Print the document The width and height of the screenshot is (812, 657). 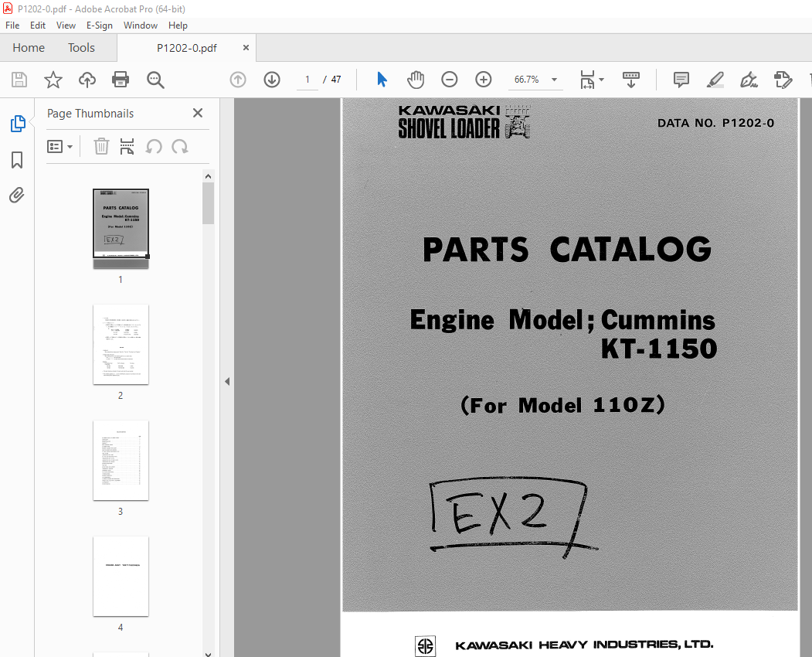121,80
